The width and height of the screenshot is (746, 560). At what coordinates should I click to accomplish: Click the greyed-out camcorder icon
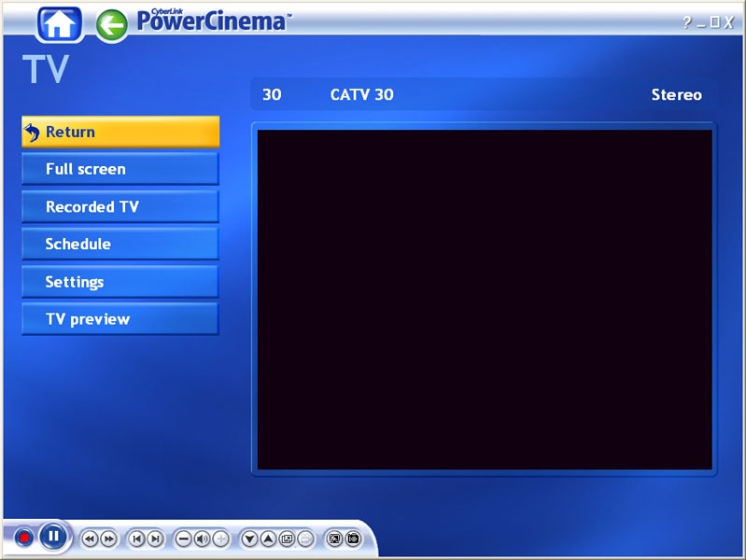[305, 539]
